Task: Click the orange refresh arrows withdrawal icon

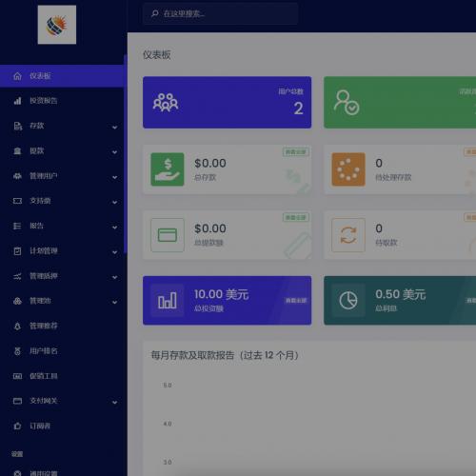Action: (x=348, y=235)
